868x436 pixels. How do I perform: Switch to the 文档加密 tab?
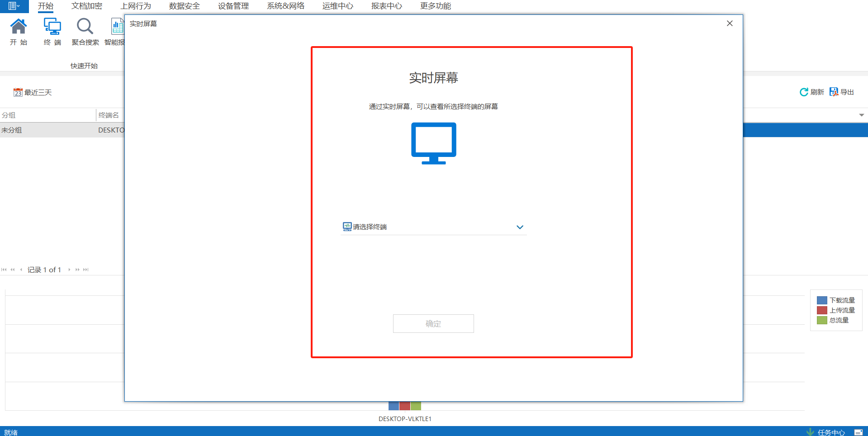pos(87,6)
